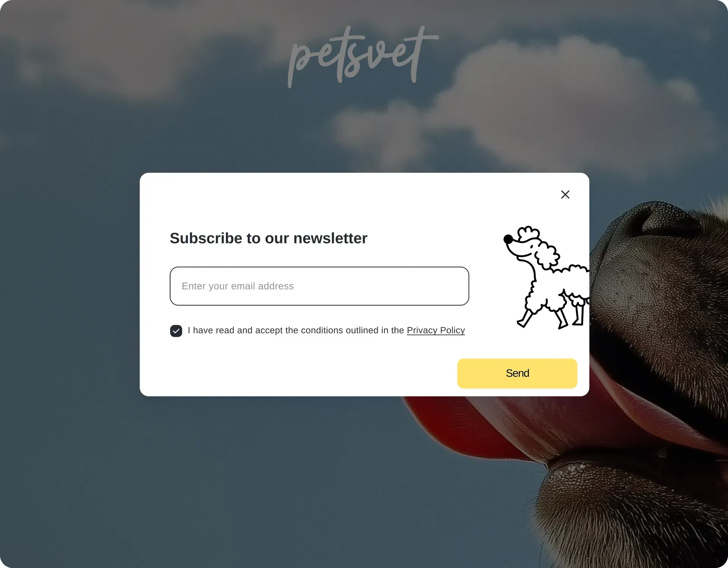Submit the form with the yellow Send button
This screenshot has height=568, width=728.
tap(517, 373)
